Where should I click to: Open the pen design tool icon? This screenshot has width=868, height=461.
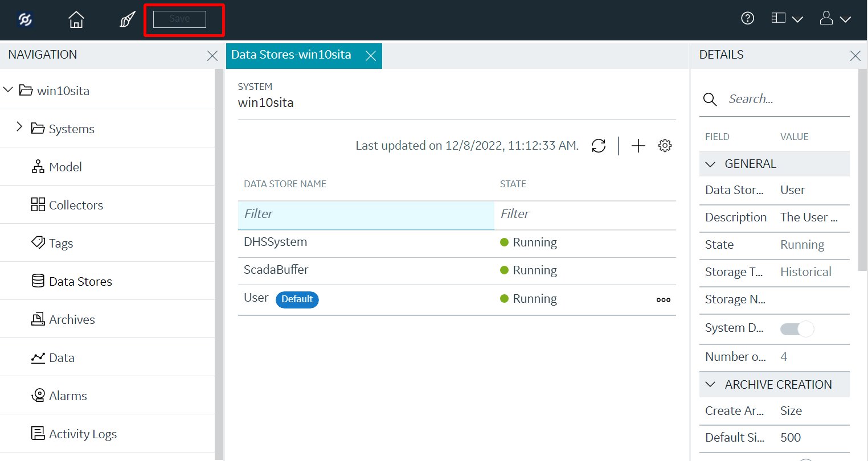(128, 20)
